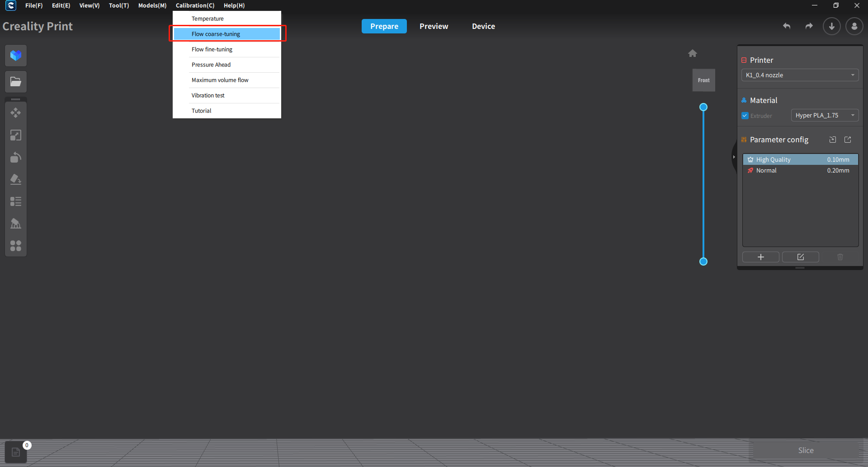This screenshot has height=467, width=868.
Task: Collapse the right panel arrow handle
Action: click(x=734, y=157)
